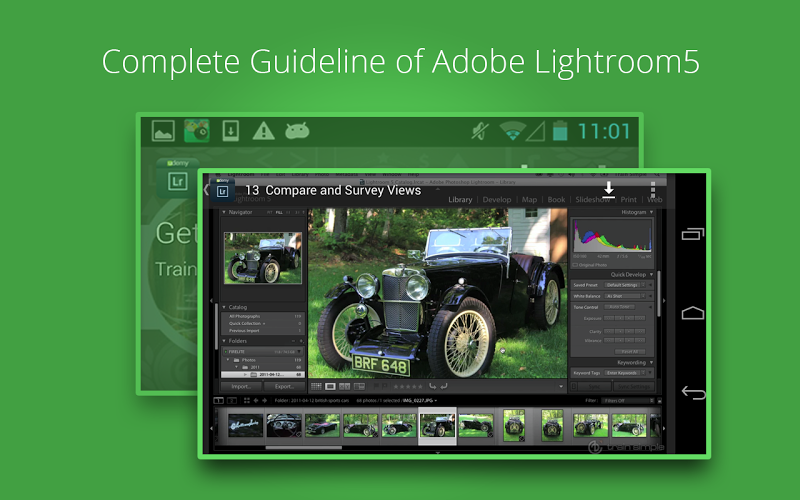Open the download notification in the status bar

(x=231, y=131)
